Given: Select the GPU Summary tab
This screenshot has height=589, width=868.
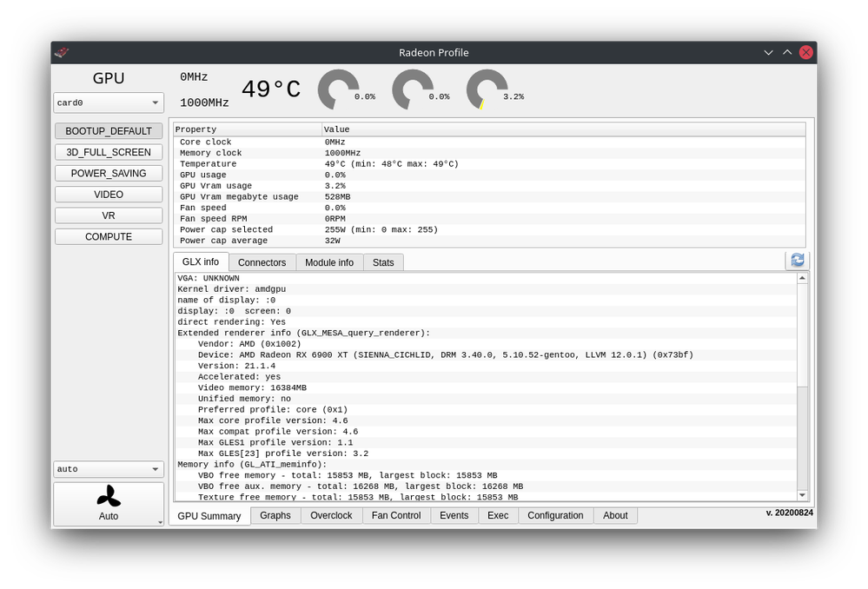Looking at the screenshot, I should (x=209, y=516).
